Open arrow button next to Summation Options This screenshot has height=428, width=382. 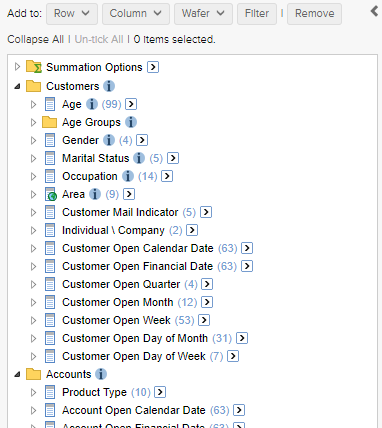pos(153,67)
